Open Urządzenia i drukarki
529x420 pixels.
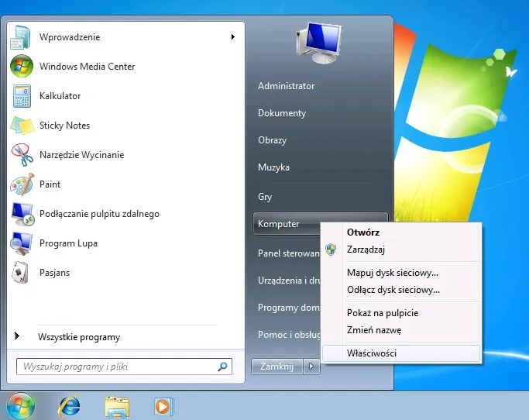coord(289,281)
